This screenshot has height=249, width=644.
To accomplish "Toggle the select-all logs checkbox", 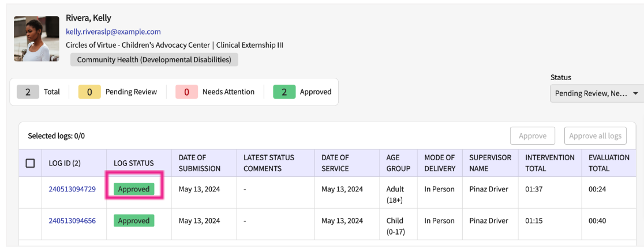I will point(31,163).
